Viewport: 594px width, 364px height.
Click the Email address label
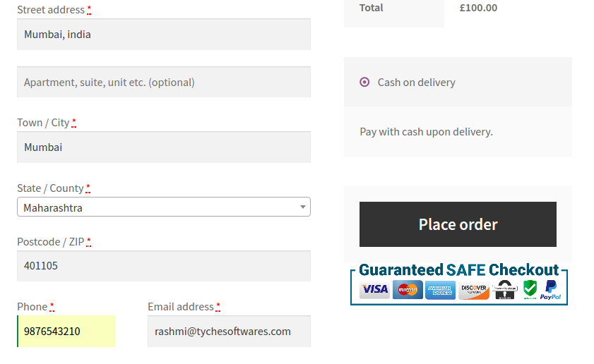[x=181, y=307]
